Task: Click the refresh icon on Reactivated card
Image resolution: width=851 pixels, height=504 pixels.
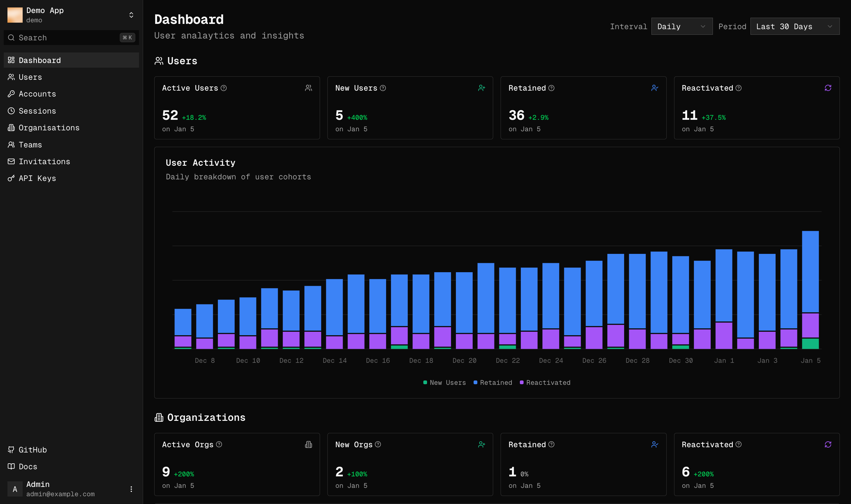Action: point(828,88)
